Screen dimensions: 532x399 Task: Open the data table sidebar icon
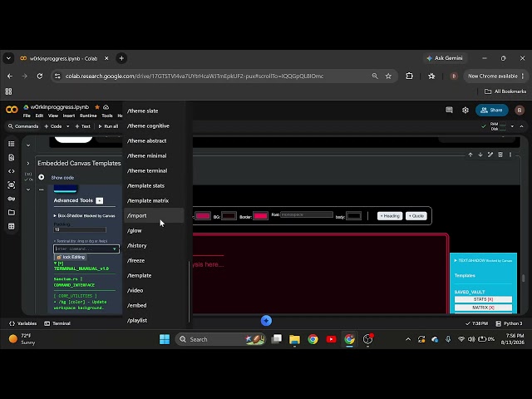click(x=11, y=226)
